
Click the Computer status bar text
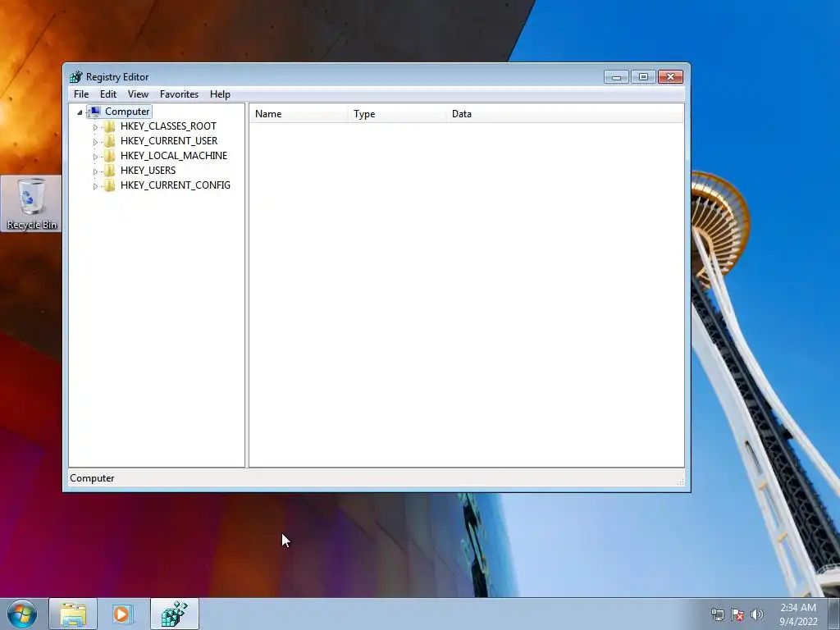coord(92,478)
